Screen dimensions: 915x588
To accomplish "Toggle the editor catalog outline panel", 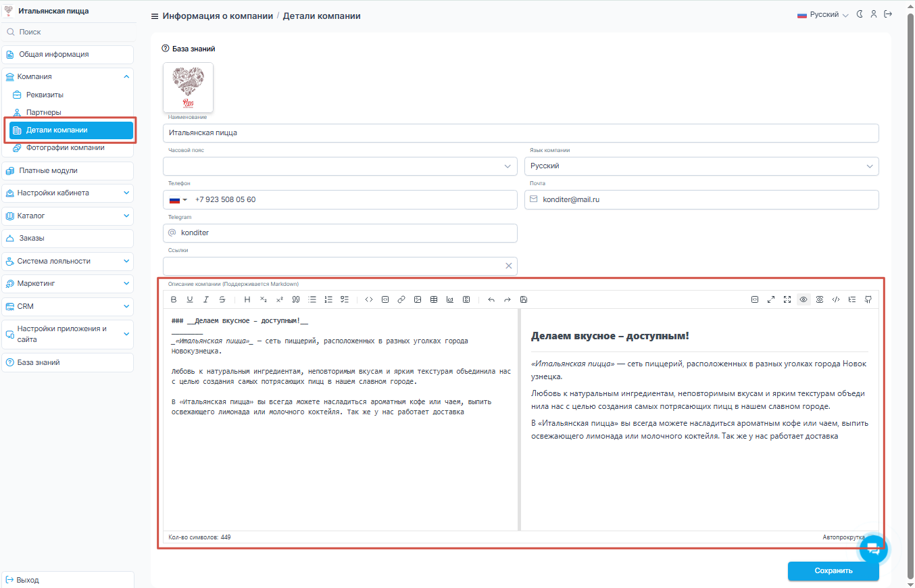I will (x=852, y=299).
